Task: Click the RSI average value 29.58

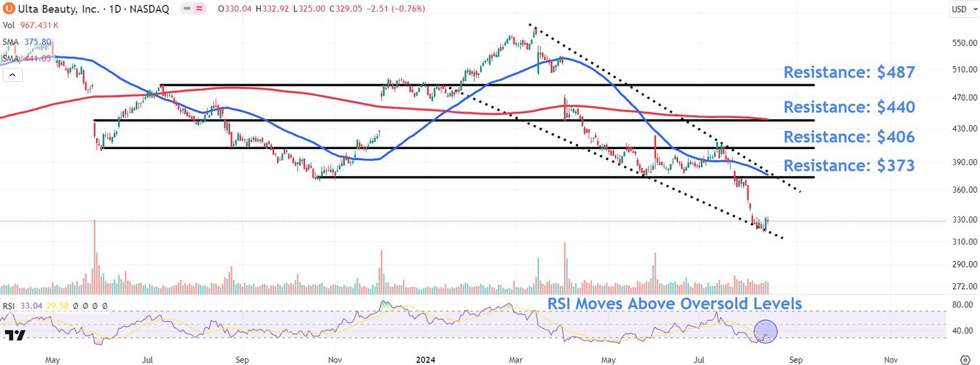Action: click(57, 305)
